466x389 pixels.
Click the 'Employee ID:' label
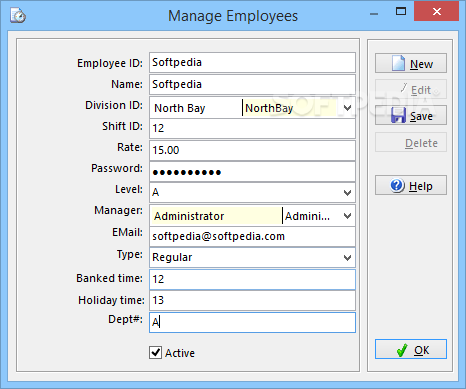pyautogui.click(x=110, y=63)
